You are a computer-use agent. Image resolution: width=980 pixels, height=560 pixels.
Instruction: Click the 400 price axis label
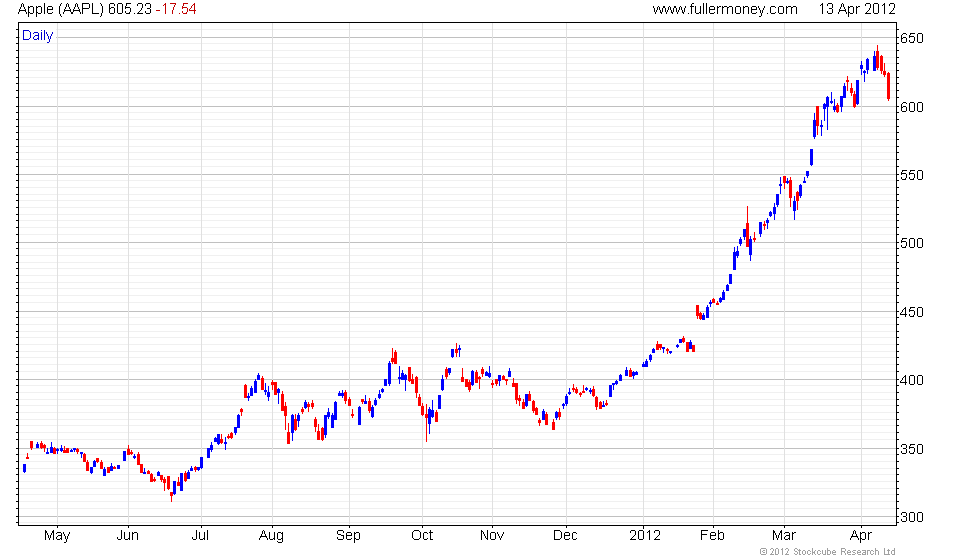point(911,380)
